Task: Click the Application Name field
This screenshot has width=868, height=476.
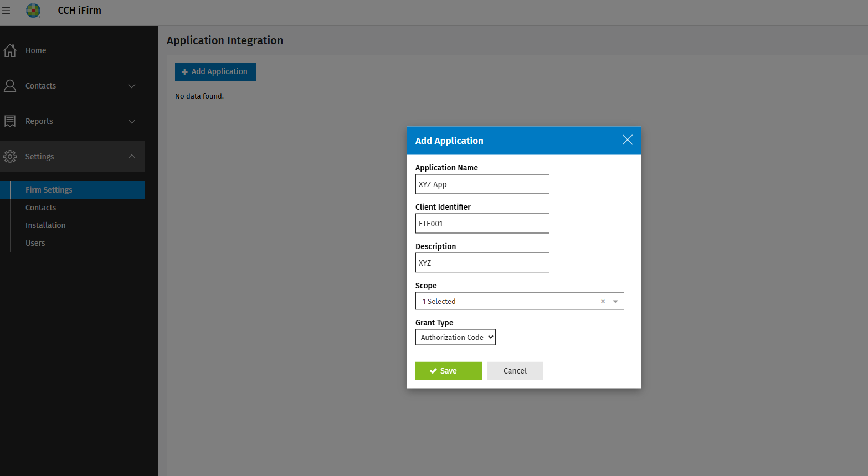Action: 482,184
